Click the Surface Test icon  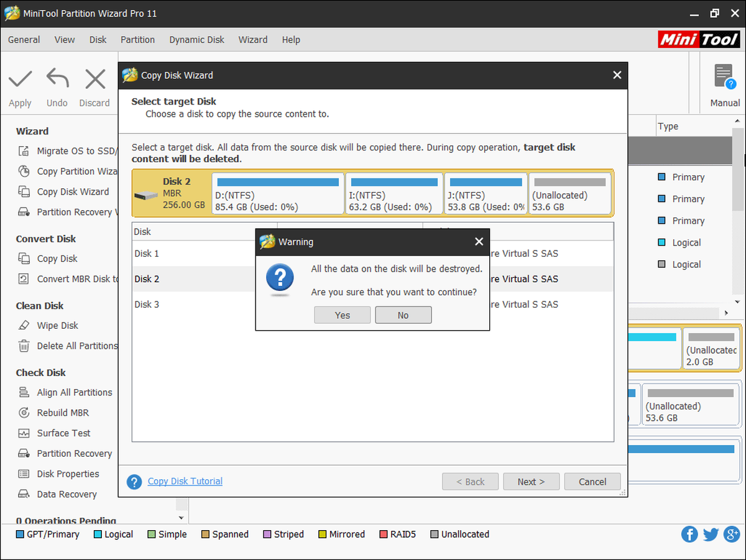[x=24, y=433]
